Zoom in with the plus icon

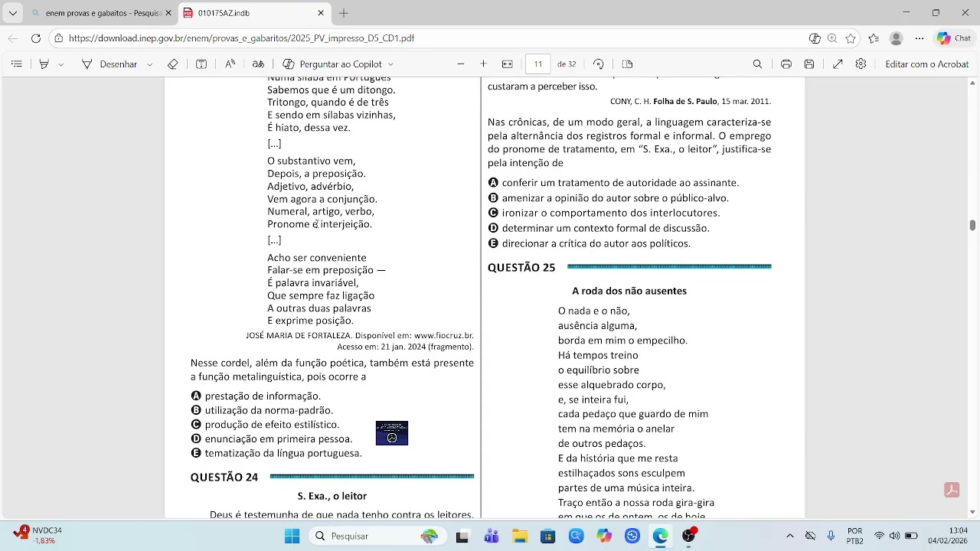coord(483,64)
